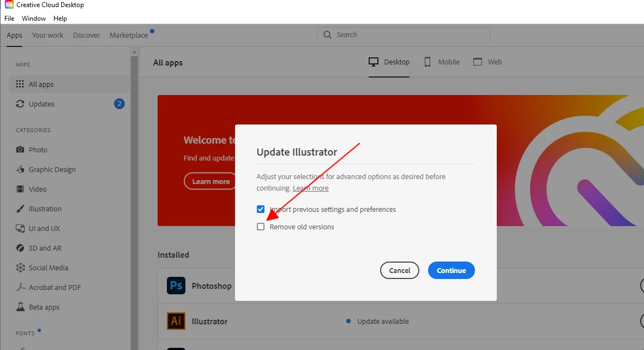Click the 3D and AR sphere icon
The image size is (644, 350).
click(x=20, y=248)
